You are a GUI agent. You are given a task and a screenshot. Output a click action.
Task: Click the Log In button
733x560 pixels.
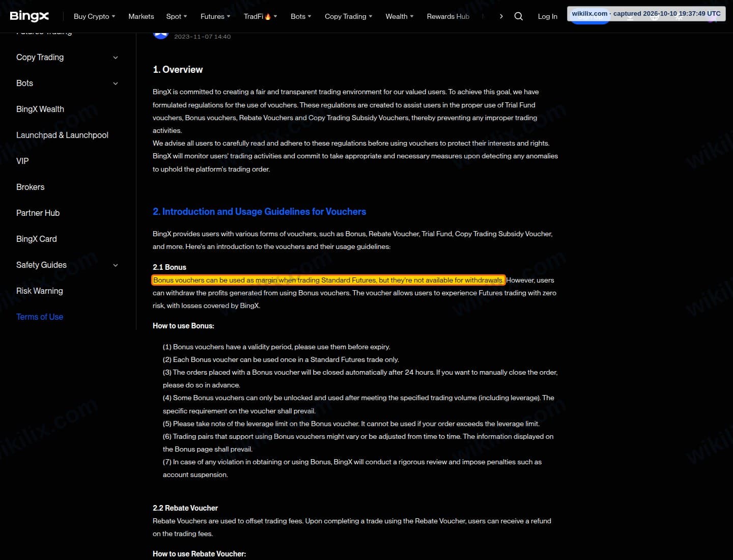click(547, 16)
